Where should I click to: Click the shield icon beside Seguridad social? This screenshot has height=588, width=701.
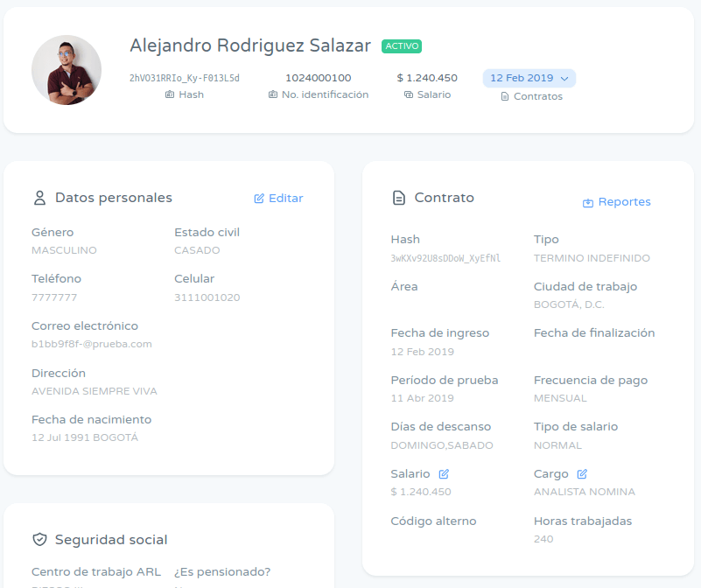point(39,540)
